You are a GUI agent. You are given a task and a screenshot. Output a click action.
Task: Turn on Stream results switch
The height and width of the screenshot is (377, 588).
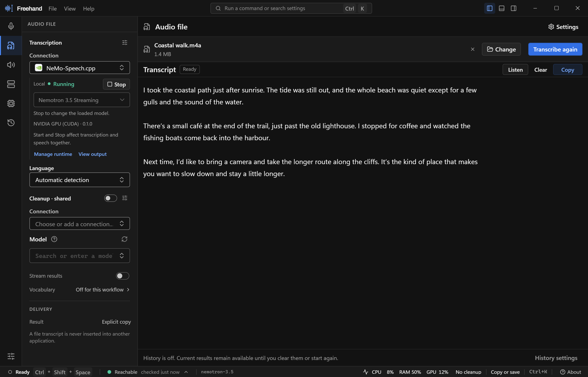pos(123,276)
